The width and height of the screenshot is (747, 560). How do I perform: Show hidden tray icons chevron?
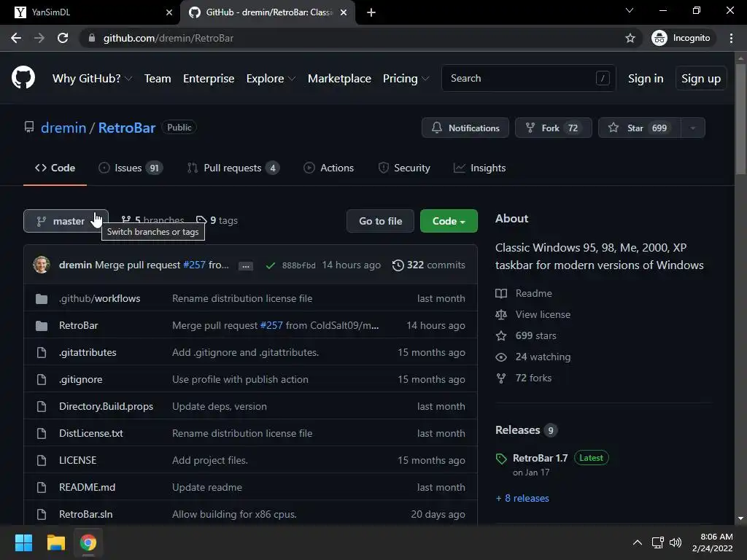(x=638, y=542)
